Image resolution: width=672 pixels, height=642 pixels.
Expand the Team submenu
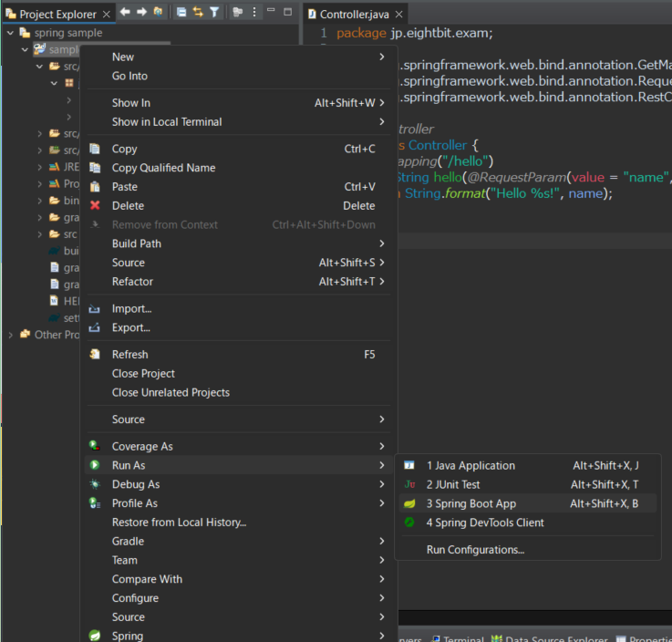tap(239, 560)
